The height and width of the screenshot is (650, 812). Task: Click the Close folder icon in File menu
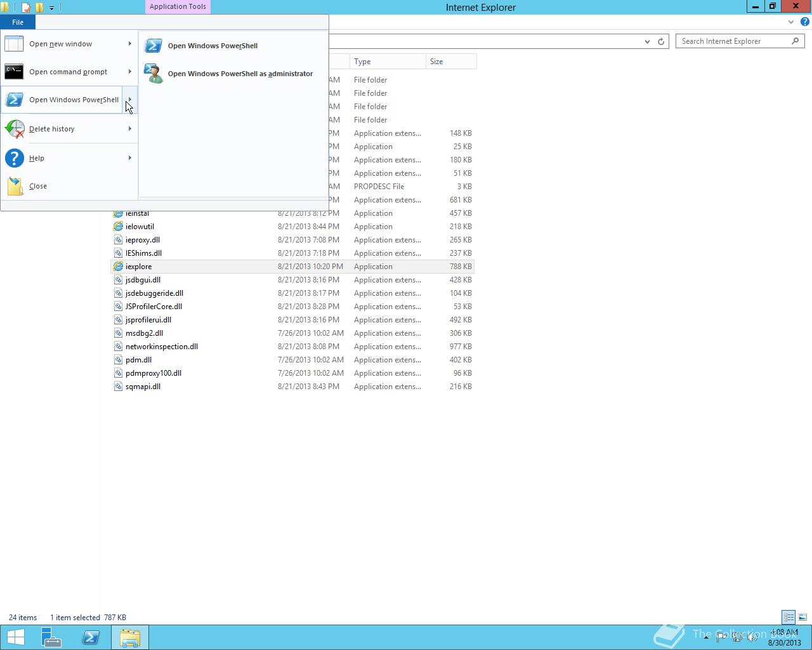[x=15, y=186]
